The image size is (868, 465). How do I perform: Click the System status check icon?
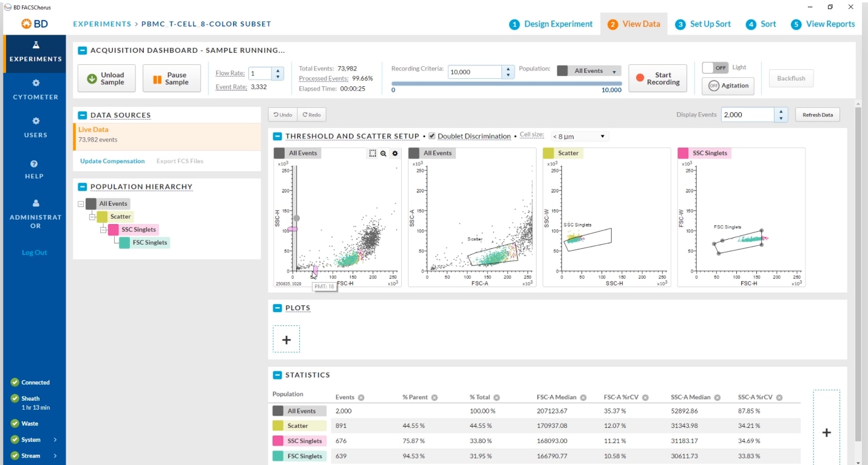coord(15,440)
